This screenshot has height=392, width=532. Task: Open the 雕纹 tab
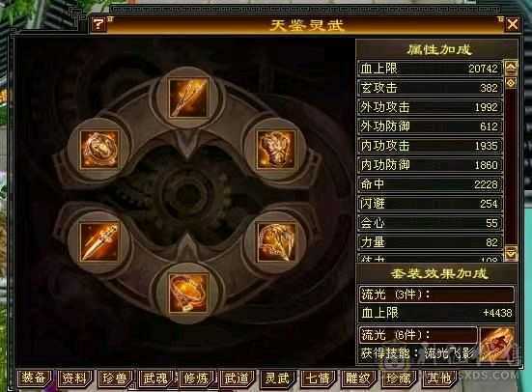358,378
